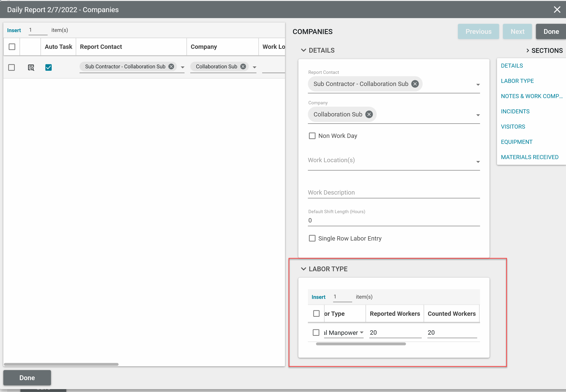The width and height of the screenshot is (566, 392).
Task: Close the Daily Report dialog
Action: [x=557, y=10]
